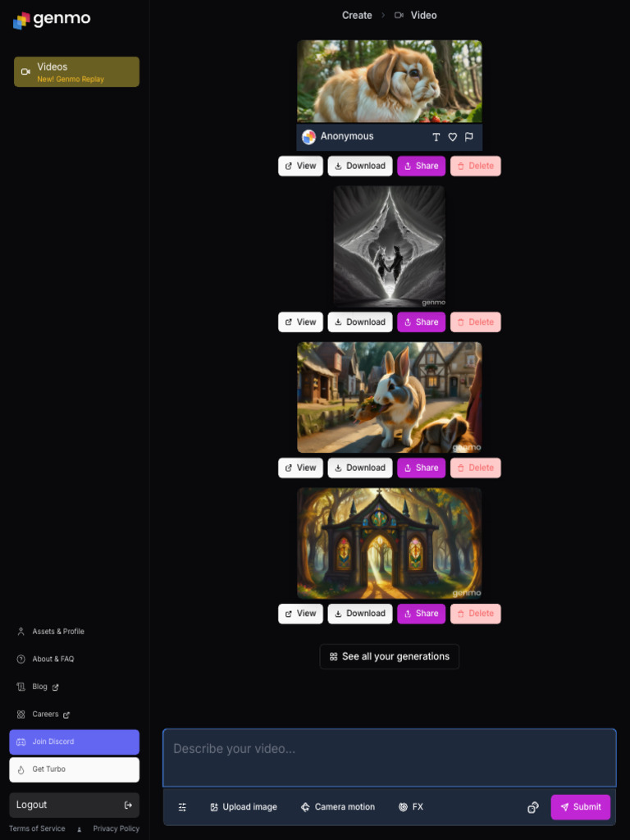Click the settings sliders icon in prompt bar
This screenshot has height=840, width=630.
[x=182, y=807]
